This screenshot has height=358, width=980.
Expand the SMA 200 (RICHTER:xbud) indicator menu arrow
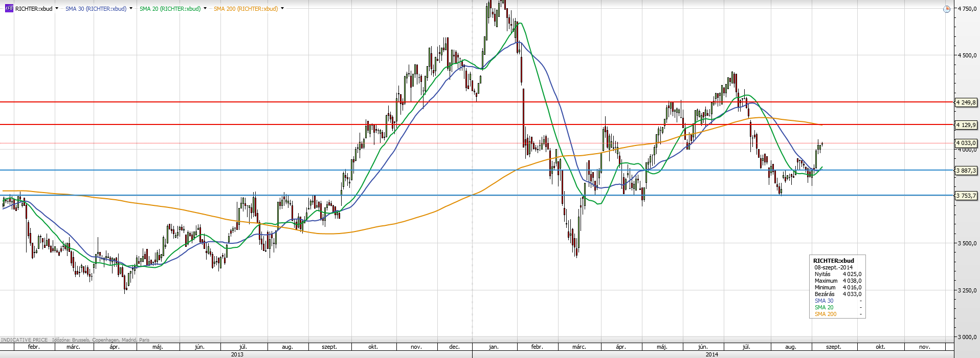pos(282,9)
